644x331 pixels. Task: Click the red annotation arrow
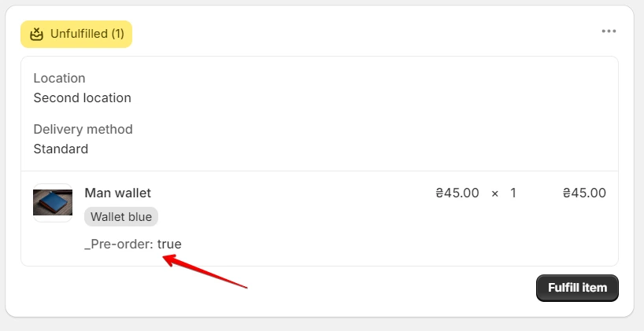[205, 271]
